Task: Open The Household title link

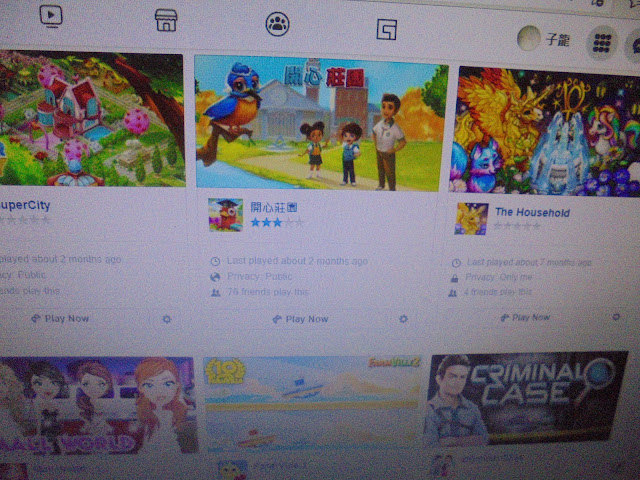Action: pos(532,212)
